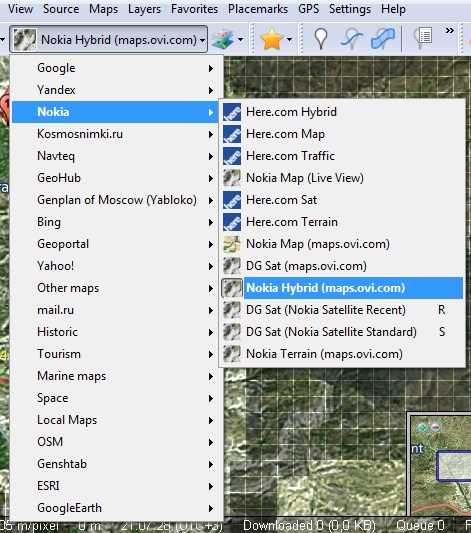The image size is (471, 533).
Task: Click the Nokia Hybrid map selector dropdown
Action: click(108, 40)
